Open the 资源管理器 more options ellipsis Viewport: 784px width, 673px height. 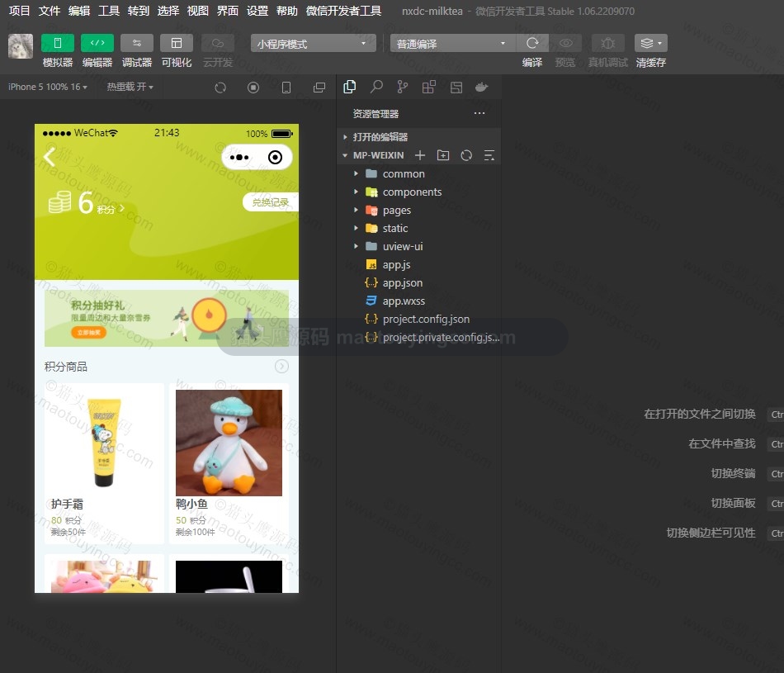click(479, 113)
